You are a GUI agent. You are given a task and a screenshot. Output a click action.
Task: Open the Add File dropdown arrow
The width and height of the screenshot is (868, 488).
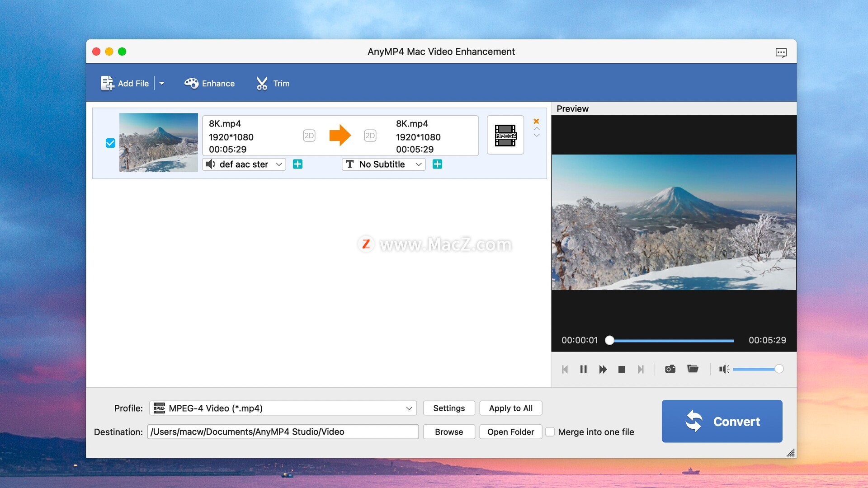coord(162,84)
